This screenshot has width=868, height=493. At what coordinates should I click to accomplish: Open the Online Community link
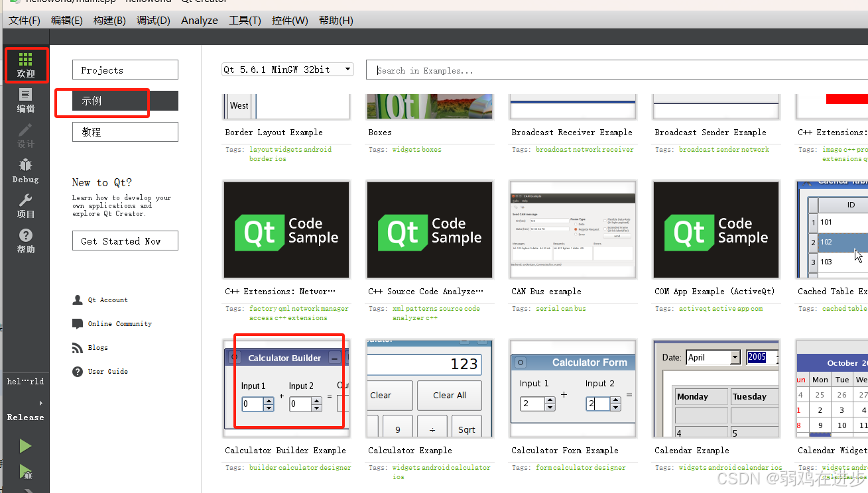(x=120, y=324)
